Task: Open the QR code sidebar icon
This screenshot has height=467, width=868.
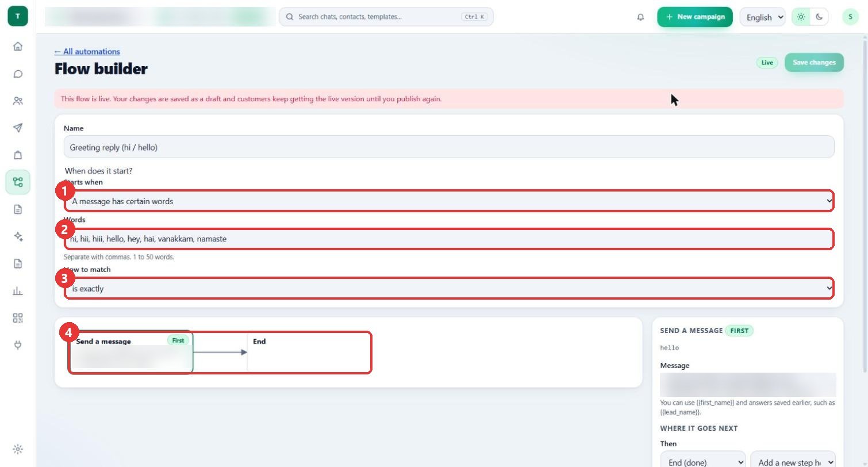Action: pyautogui.click(x=18, y=318)
